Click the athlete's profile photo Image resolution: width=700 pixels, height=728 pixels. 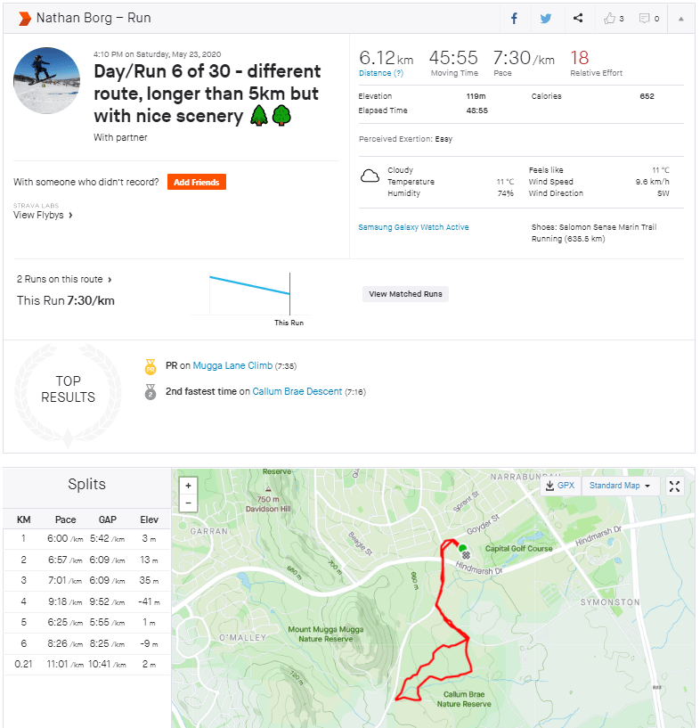47,81
